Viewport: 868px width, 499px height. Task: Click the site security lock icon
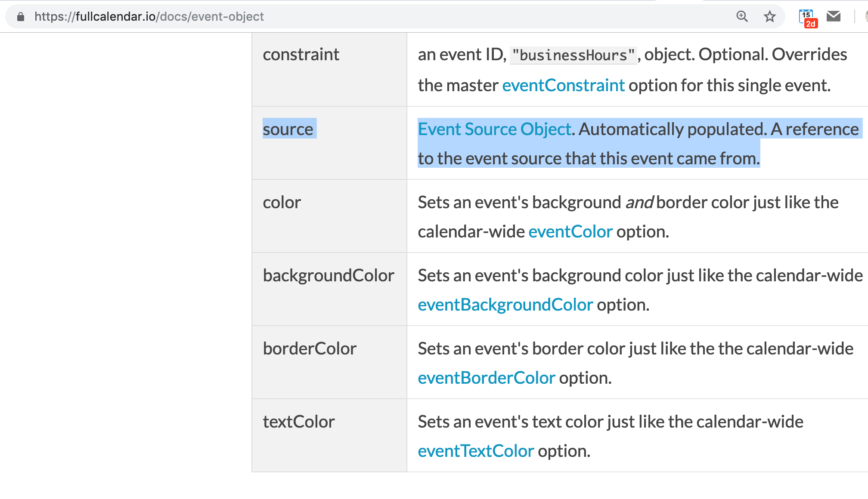pos(20,17)
